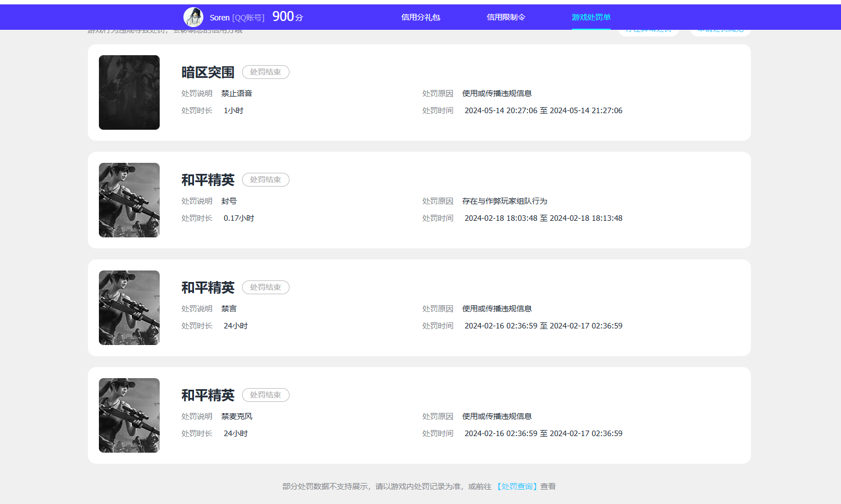Click the 和平精英 thumbnail in the 禁言 card
The width and height of the screenshot is (841, 504).
point(129,307)
